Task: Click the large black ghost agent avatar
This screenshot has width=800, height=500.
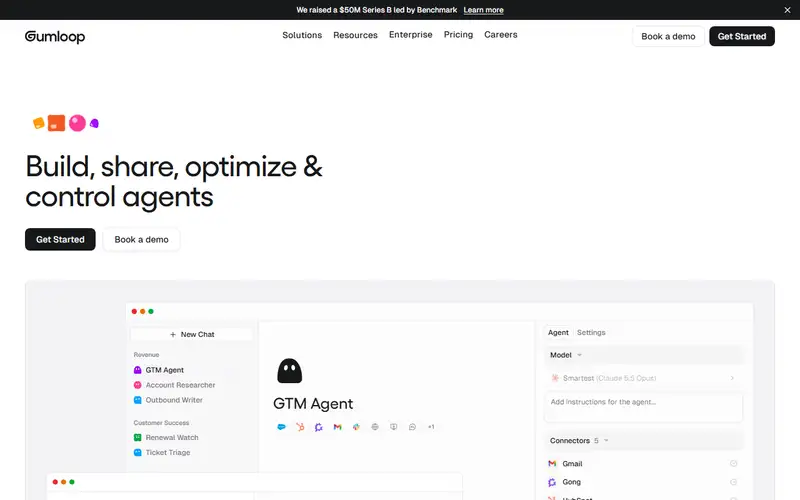Action: [289, 370]
